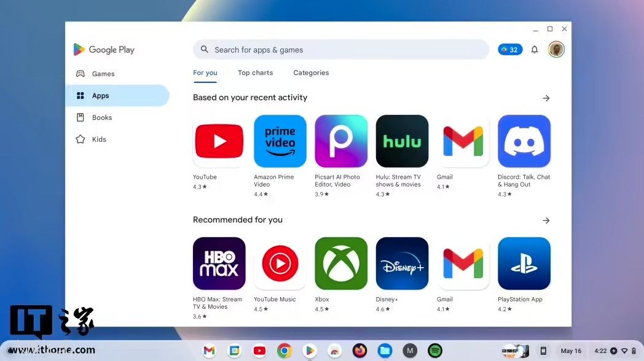The height and width of the screenshot is (361, 644).
Task: Launch Google Calendar from the shelf
Action: click(235, 351)
